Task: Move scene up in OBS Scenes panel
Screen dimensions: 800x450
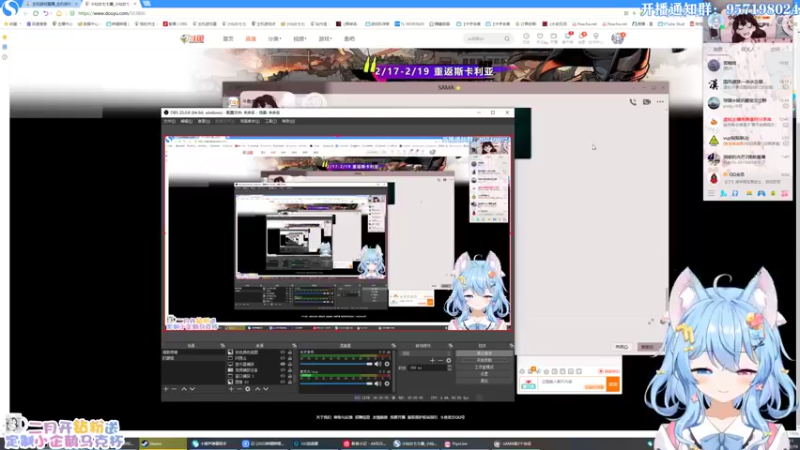Action: (184, 389)
